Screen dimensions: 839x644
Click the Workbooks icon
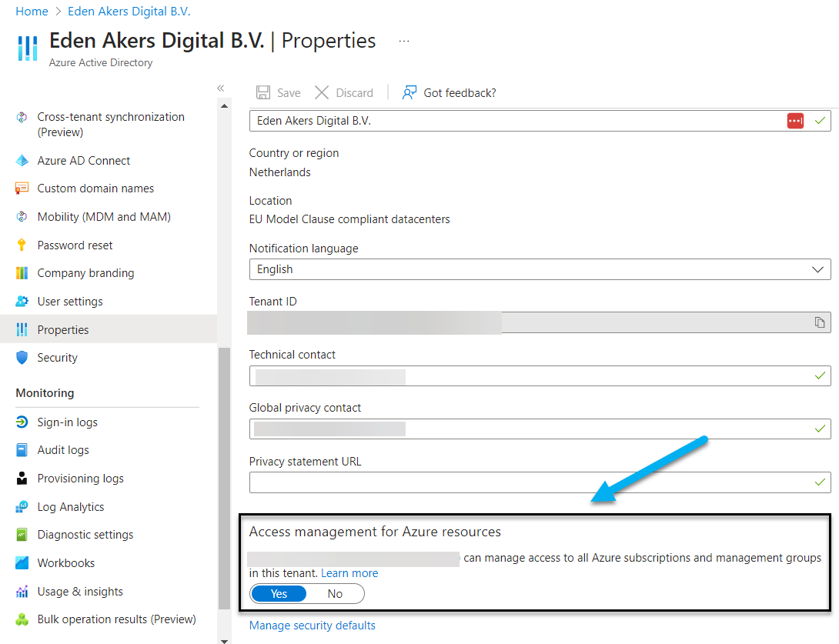22,562
